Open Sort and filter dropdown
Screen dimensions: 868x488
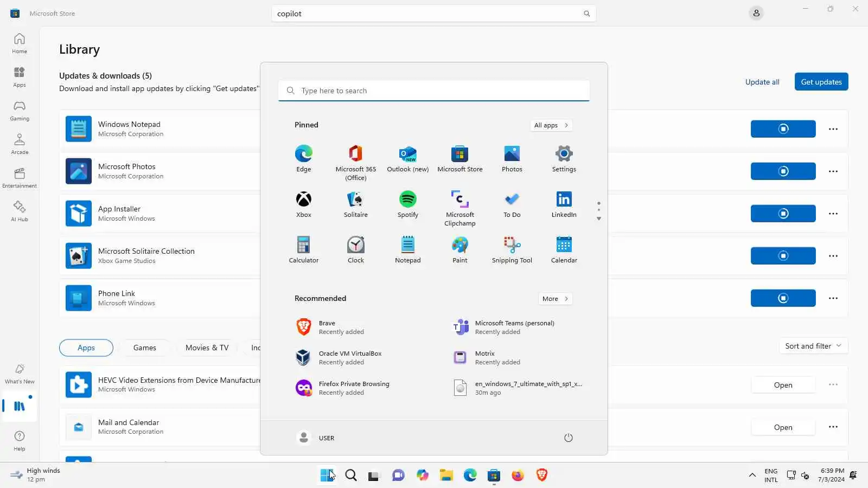(813, 346)
